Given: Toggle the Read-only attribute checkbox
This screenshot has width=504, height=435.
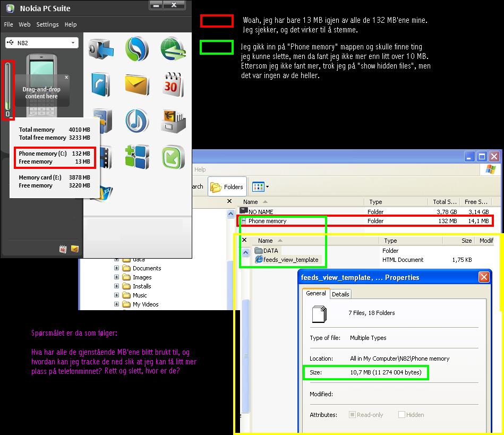Looking at the screenshot, I should 352,415.
